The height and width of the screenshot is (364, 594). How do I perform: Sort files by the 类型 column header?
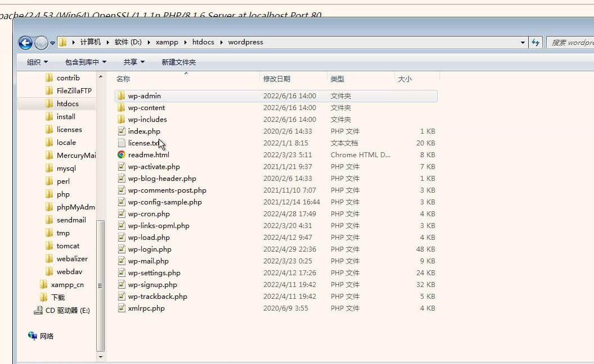point(337,79)
